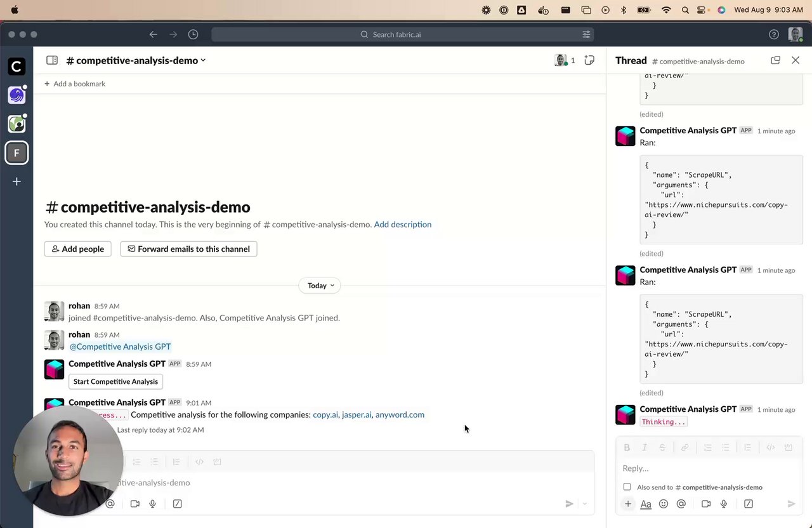Toggle code formatting in thread reply toolbar
The width and height of the screenshot is (812, 528).
(771, 447)
